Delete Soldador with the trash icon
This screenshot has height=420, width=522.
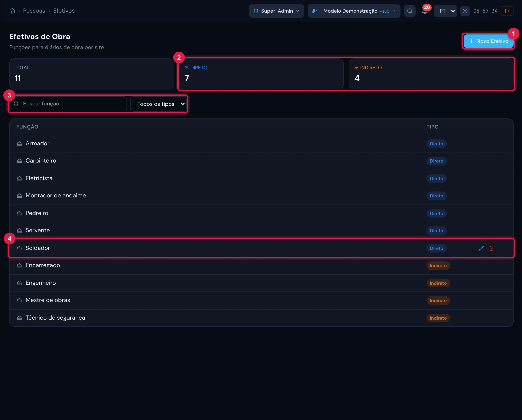pos(491,248)
